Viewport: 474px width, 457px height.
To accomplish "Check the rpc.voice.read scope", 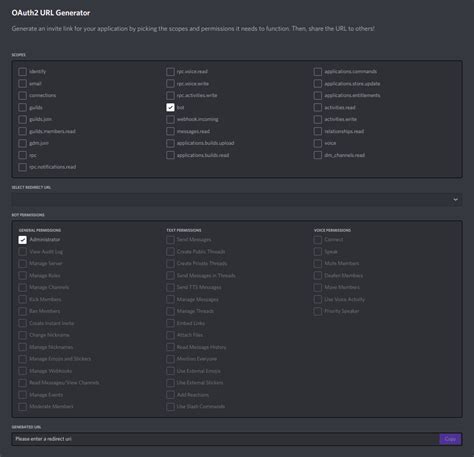I will (170, 72).
